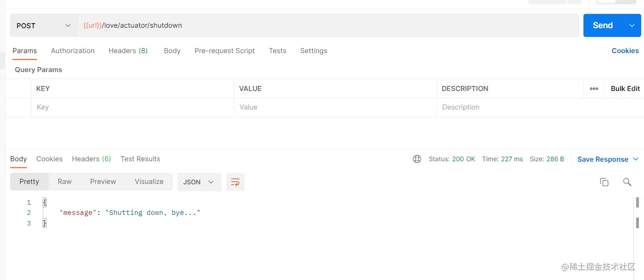644x280 pixels.
Task: Open the Authorization tab
Action: pos(73,51)
